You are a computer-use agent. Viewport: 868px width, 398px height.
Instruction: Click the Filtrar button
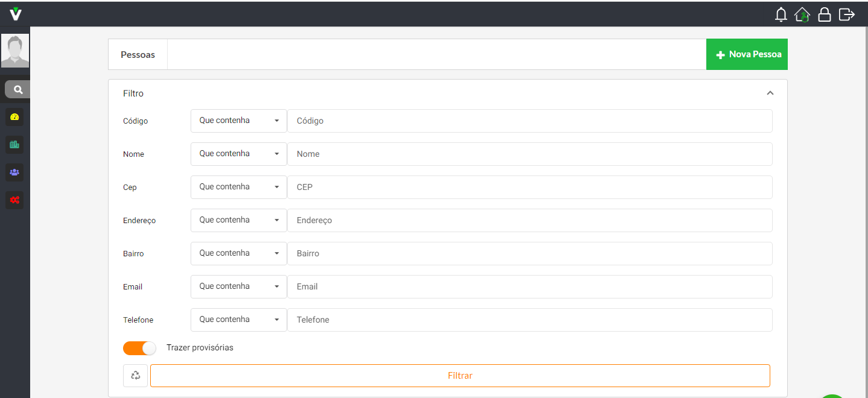coord(460,376)
